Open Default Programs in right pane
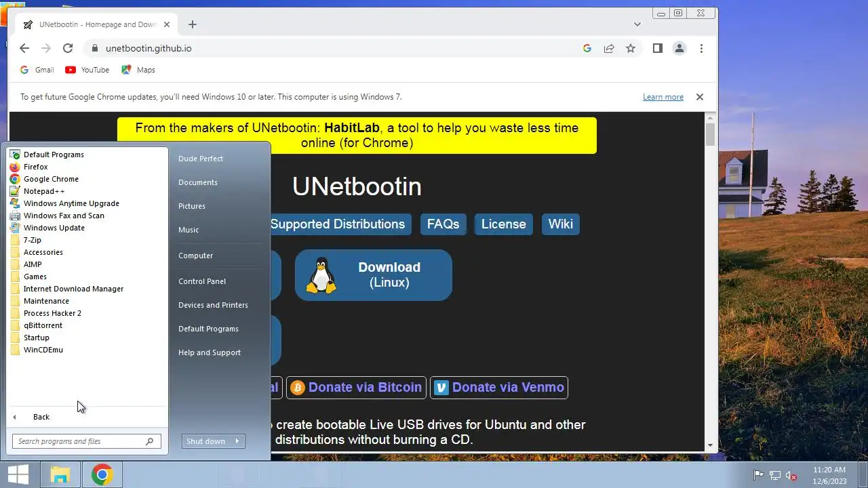 pyautogui.click(x=208, y=329)
